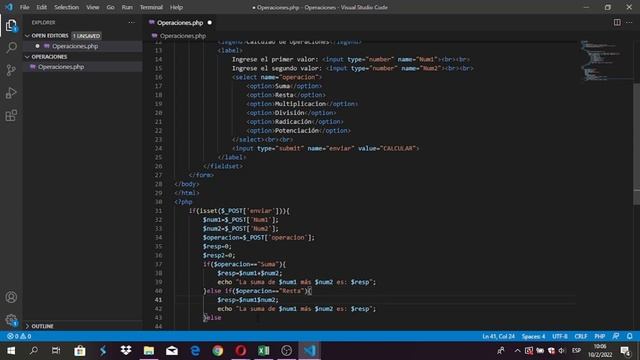The height and width of the screenshot is (360, 640).
Task: Click the taskbar search icon
Action: (34, 351)
